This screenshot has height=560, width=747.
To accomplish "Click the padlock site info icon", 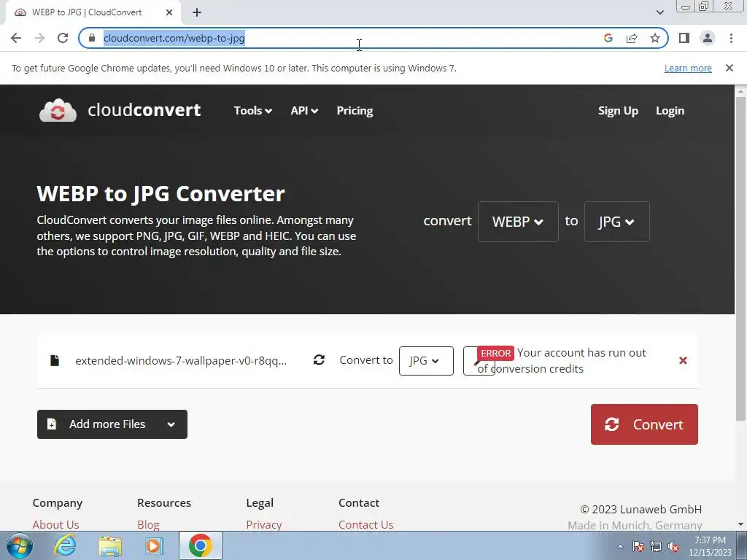I will 92,38.
